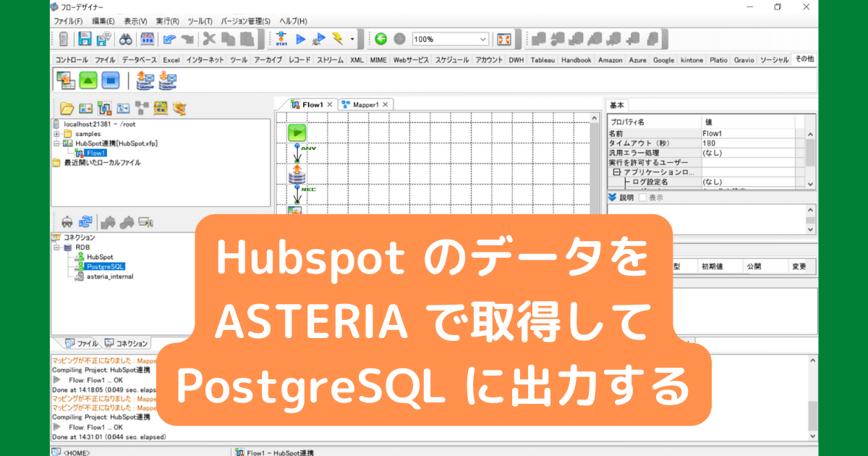
Task: Select the Excel palette tab
Action: 171,60
